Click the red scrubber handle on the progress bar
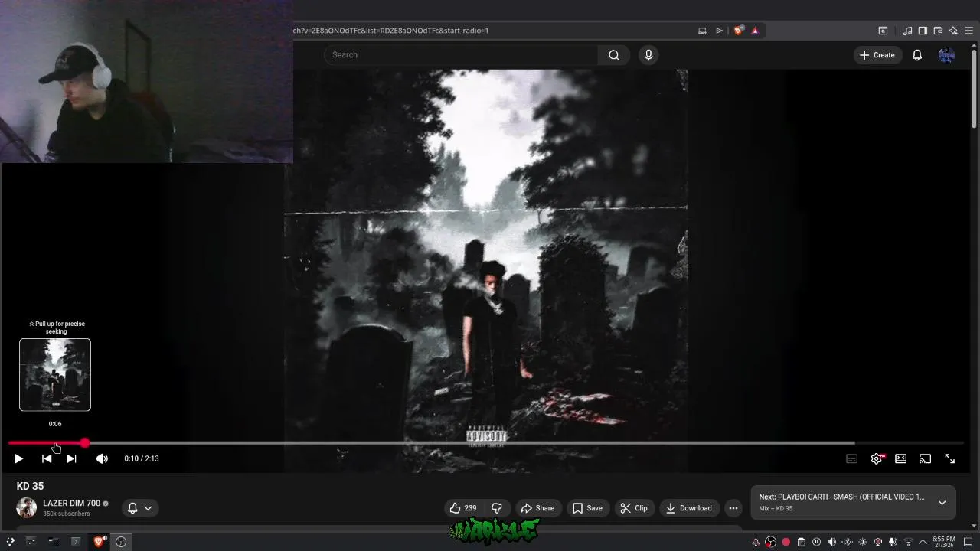 (x=84, y=443)
